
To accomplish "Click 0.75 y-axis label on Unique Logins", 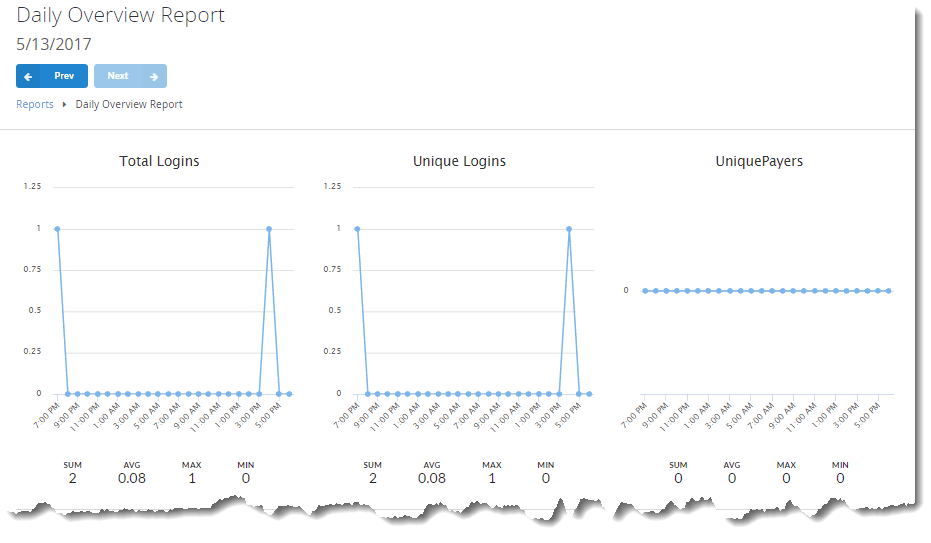I will 332,269.
